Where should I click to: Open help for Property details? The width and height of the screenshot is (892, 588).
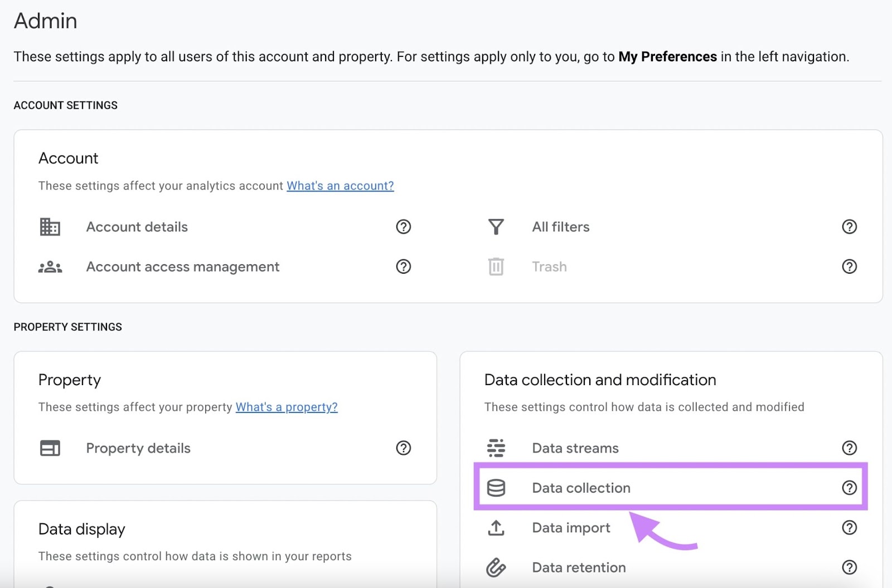tap(404, 448)
